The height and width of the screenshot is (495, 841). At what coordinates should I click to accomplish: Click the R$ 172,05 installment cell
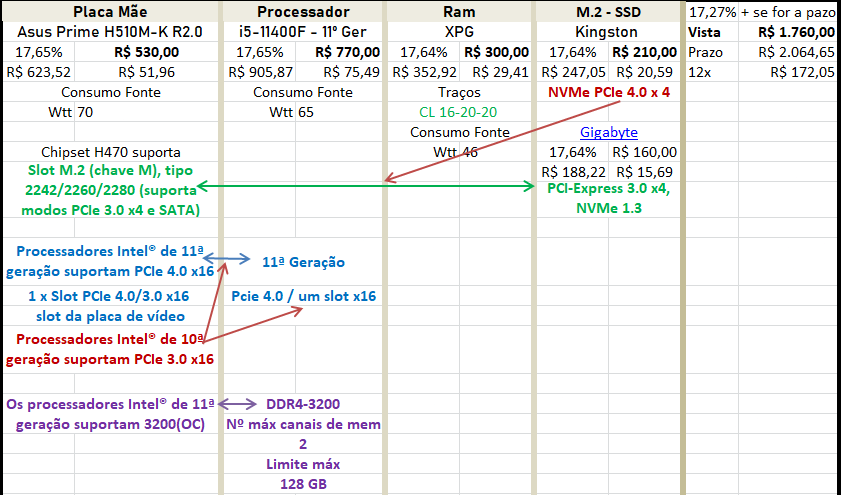pos(787,72)
